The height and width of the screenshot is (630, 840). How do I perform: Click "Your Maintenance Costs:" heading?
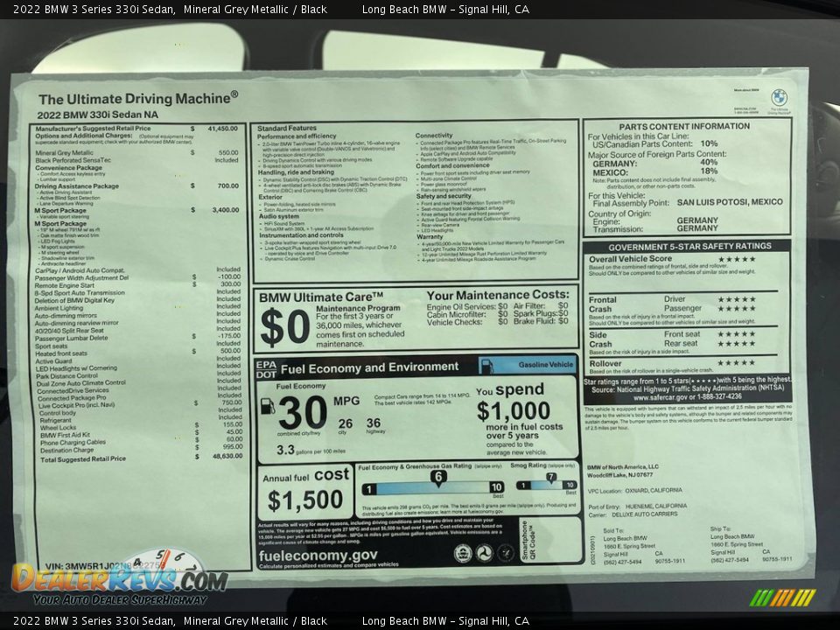point(498,295)
